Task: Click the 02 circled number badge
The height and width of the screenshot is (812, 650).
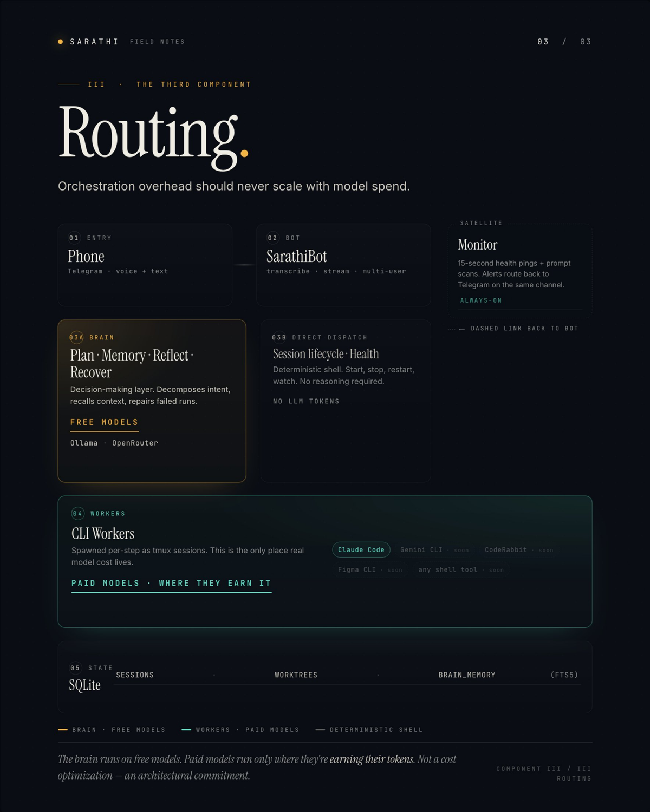Action: click(x=273, y=238)
